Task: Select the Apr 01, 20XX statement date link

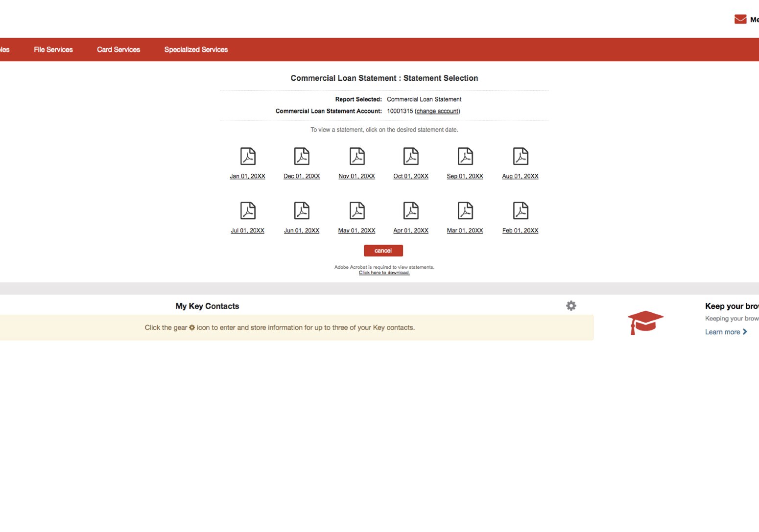Action: pyautogui.click(x=411, y=230)
